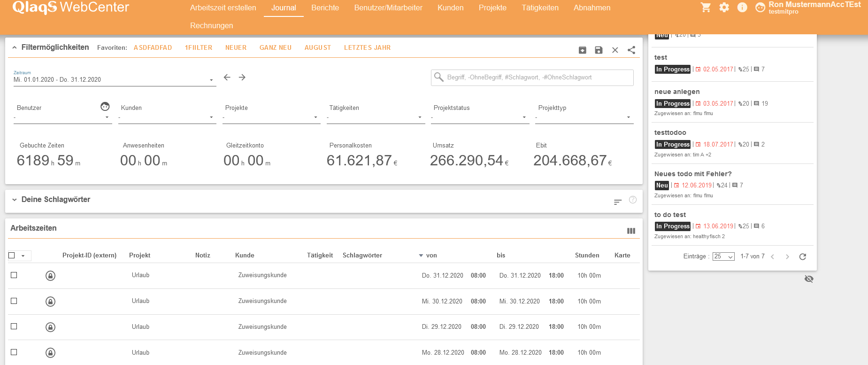Open the shopping cart icon
868x365 pixels.
706,8
